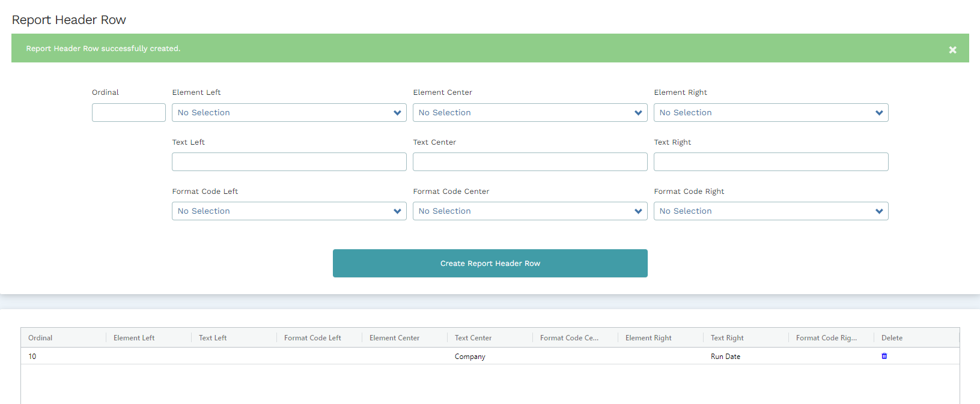The width and height of the screenshot is (980, 404).
Task: Open the Element Right dropdown
Action: (x=770, y=113)
